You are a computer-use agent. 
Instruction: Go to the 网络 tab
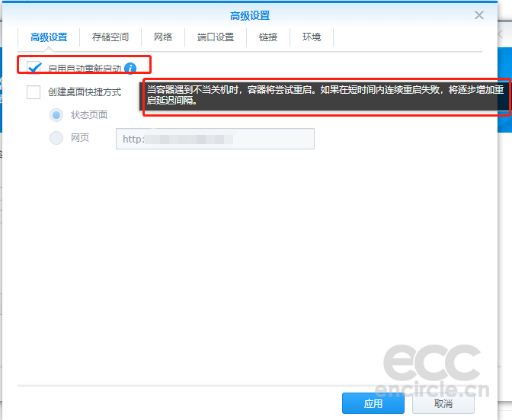click(x=163, y=37)
